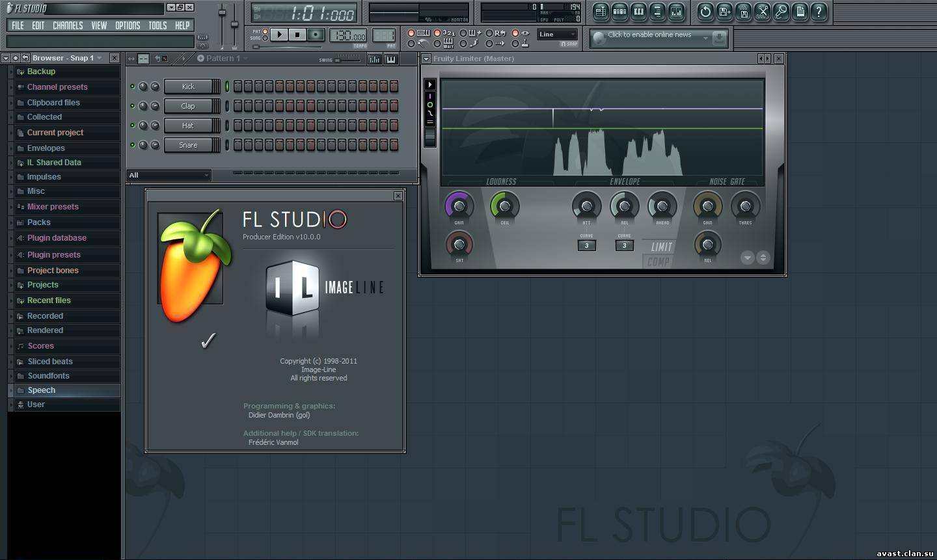Open the FILE menu
Screen dimensions: 937x560
(x=18, y=25)
